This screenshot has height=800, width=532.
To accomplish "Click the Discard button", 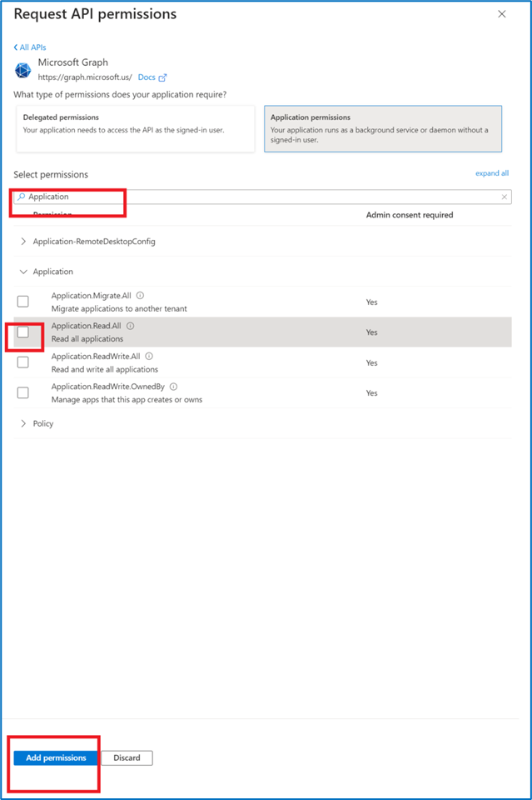I will click(x=127, y=757).
